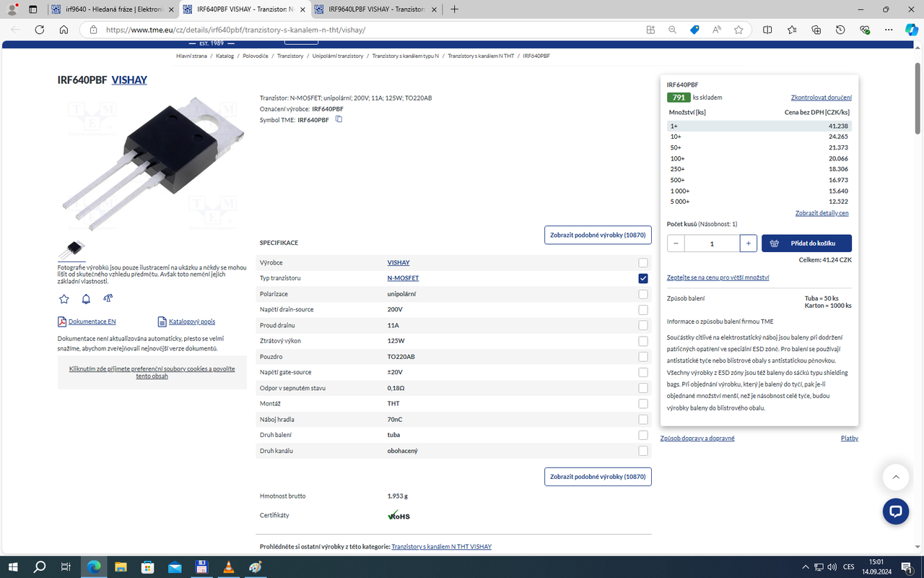The image size is (924, 578).
Task: Enable the Napětí drain-source 200V checkbox
Action: (x=643, y=310)
